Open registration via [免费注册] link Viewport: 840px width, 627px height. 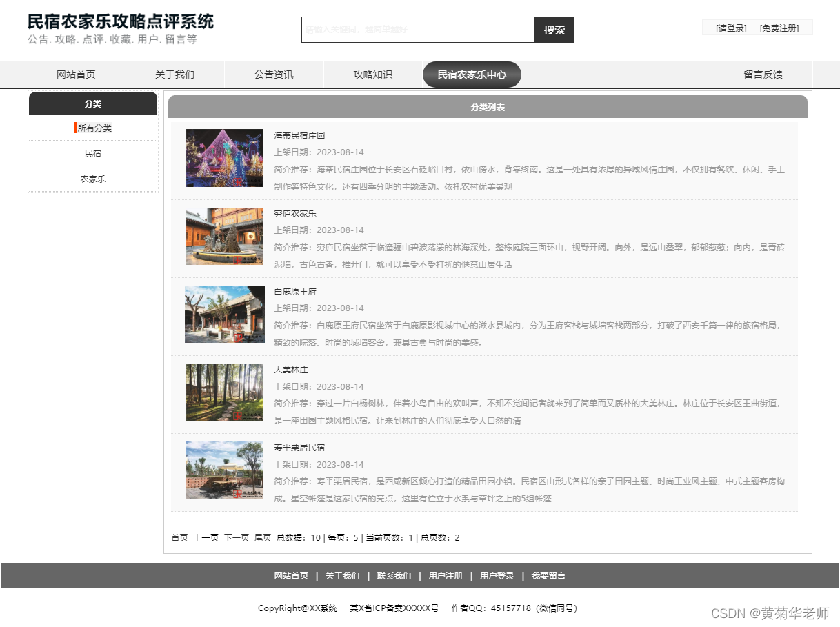click(x=781, y=28)
